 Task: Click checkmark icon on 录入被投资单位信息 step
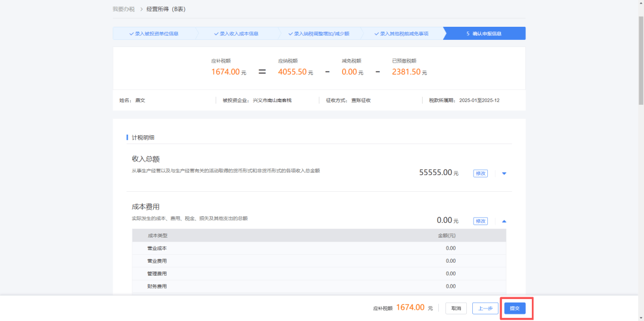click(131, 33)
